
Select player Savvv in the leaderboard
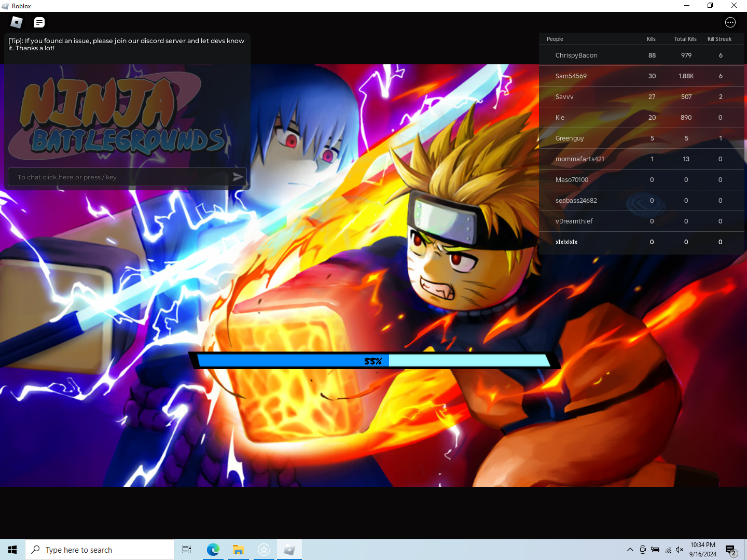tap(642, 96)
